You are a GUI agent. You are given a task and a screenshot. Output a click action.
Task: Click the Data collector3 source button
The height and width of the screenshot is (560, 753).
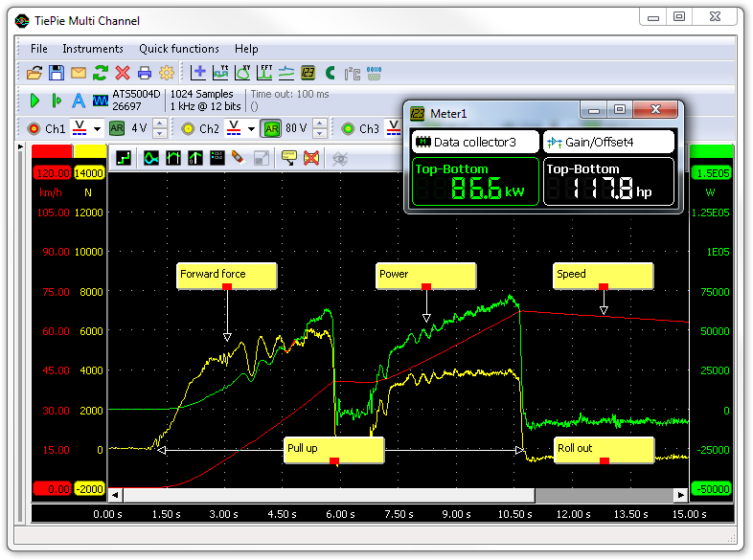coord(475,142)
